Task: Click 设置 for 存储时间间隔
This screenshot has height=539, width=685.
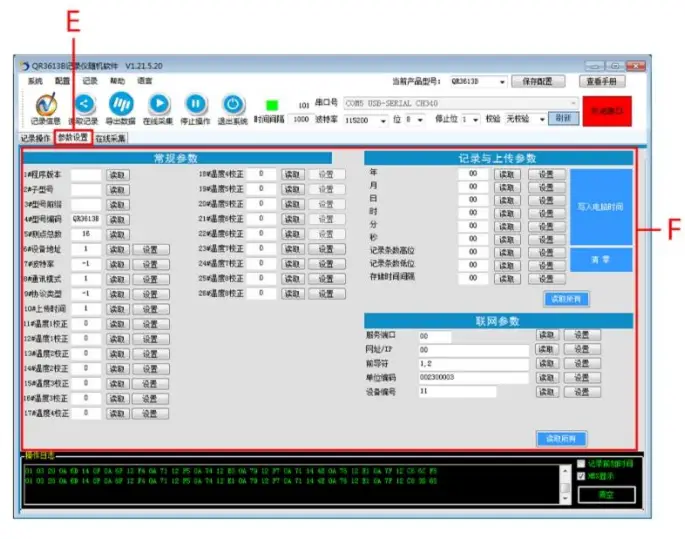Action: click(546, 279)
